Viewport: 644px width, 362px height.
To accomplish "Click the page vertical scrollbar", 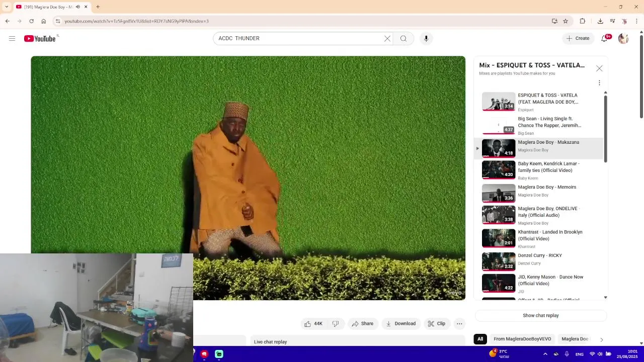I will (x=641, y=77).
